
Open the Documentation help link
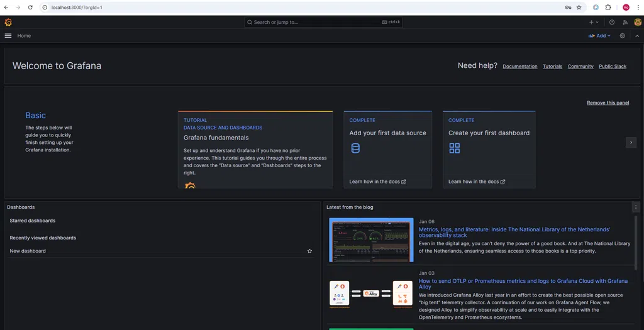pos(520,67)
